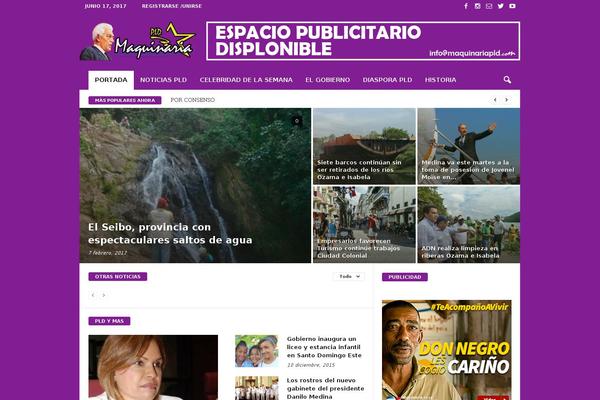Open the Facebook social icon
This screenshot has height=400, width=600.
coord(466,6)
